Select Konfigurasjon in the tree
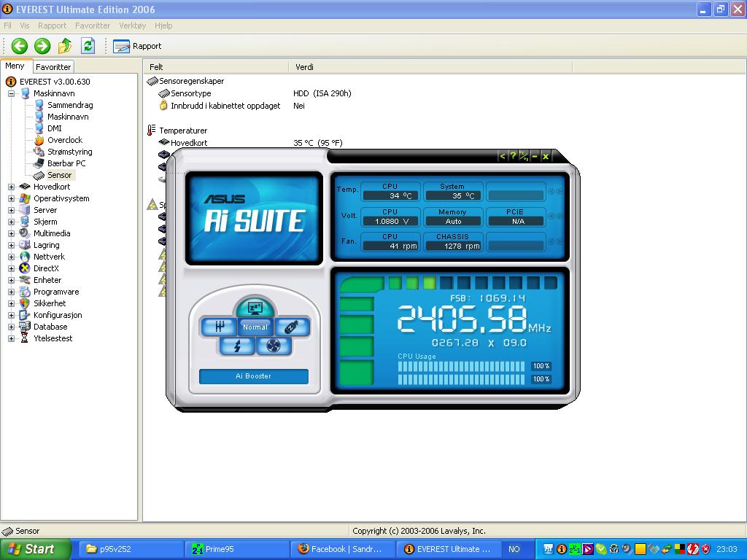This screenshot has width=747, height=560. tap(58, 315)
